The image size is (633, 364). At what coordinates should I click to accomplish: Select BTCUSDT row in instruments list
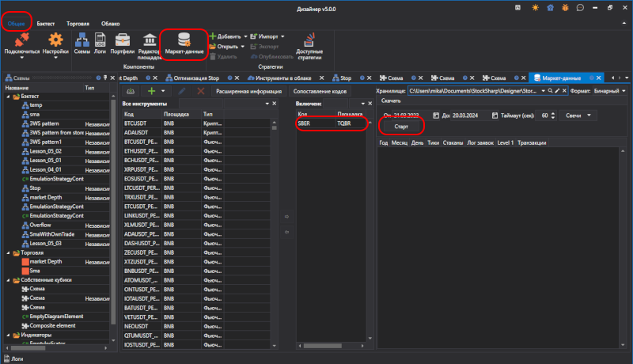pos(196,123)
